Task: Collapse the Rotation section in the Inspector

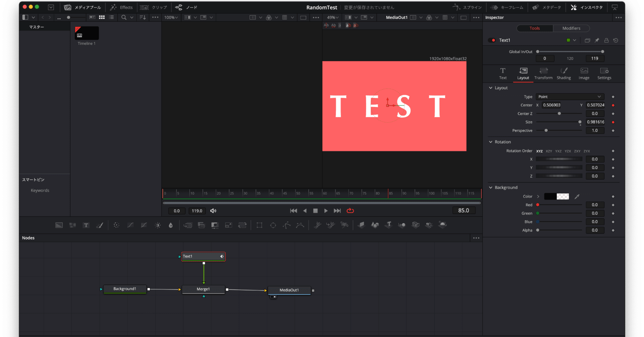Action: 491,142
